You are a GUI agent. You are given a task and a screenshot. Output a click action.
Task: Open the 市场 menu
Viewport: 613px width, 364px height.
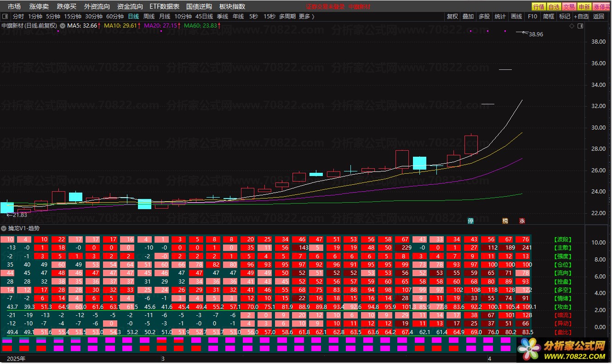(14, 6)
